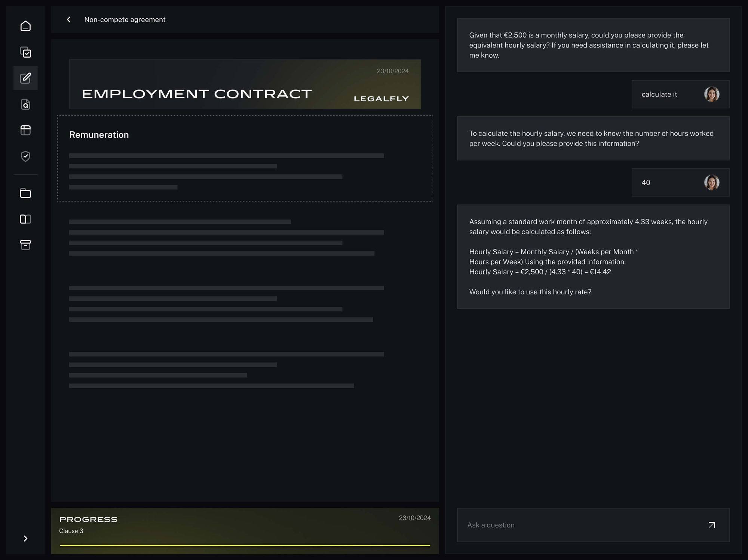The image size is (748, 560).
Task: Click the open book library icon
Action: 25,219
